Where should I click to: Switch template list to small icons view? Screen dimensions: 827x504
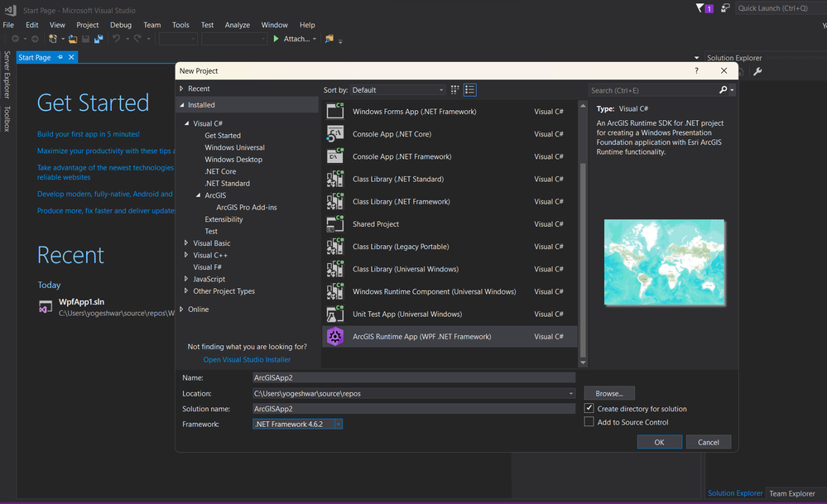pos(455,90)
